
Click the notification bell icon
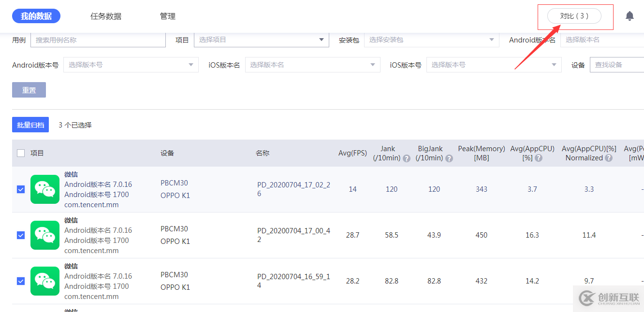(x=629, y=15)
